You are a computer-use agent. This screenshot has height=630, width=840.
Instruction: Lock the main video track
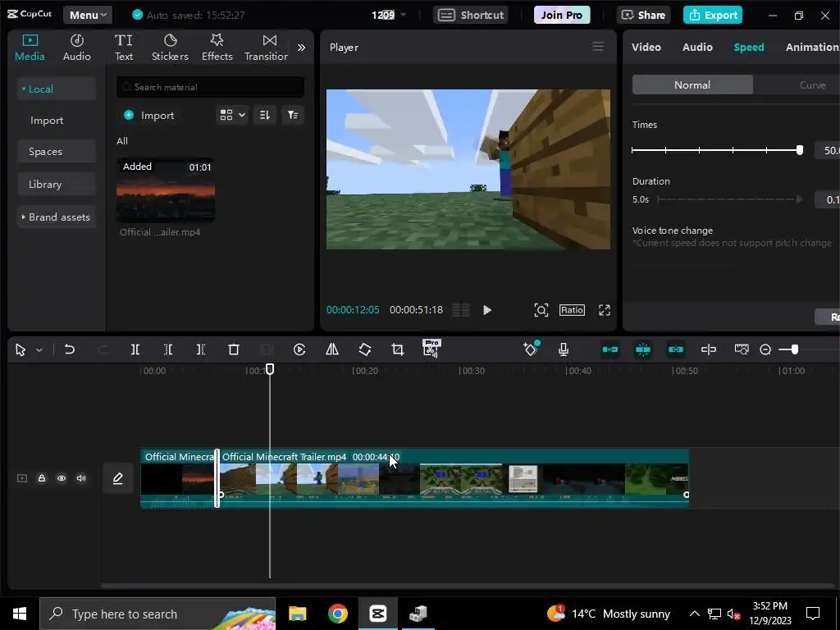pos(42,478)
